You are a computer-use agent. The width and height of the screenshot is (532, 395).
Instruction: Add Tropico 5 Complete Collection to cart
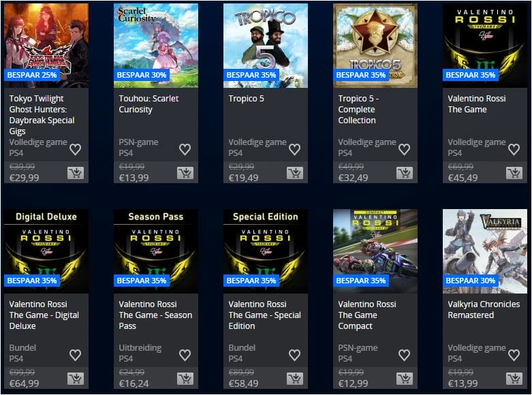(x=405, y=173)
